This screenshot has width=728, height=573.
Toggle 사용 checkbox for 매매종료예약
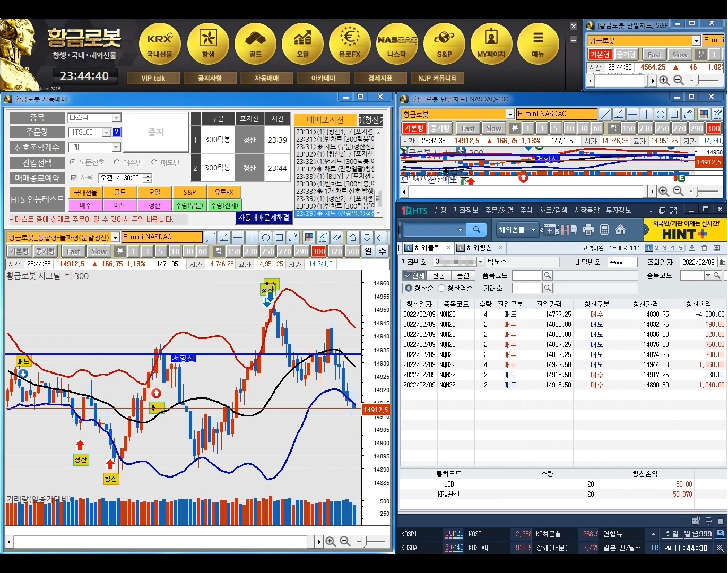74,178
